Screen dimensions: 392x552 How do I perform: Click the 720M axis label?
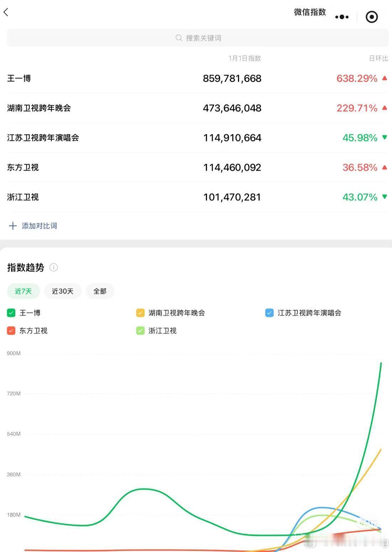[x=14, y=393]
